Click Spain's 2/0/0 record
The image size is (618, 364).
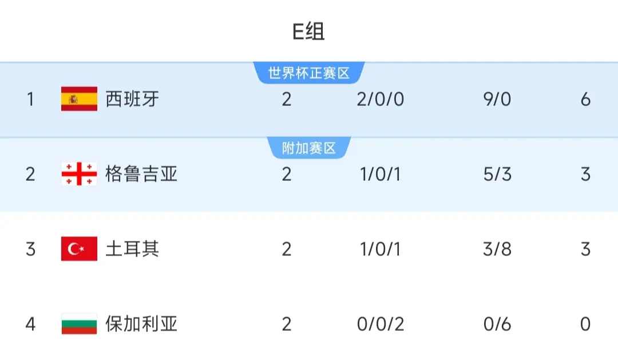click(380, 99)
